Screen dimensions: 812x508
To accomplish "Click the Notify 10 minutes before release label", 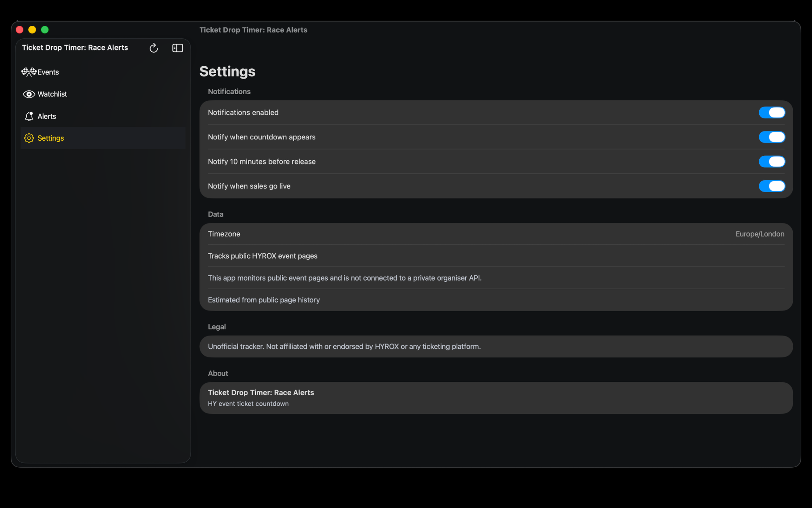I will pyautogui.click(x=262, y=162).
